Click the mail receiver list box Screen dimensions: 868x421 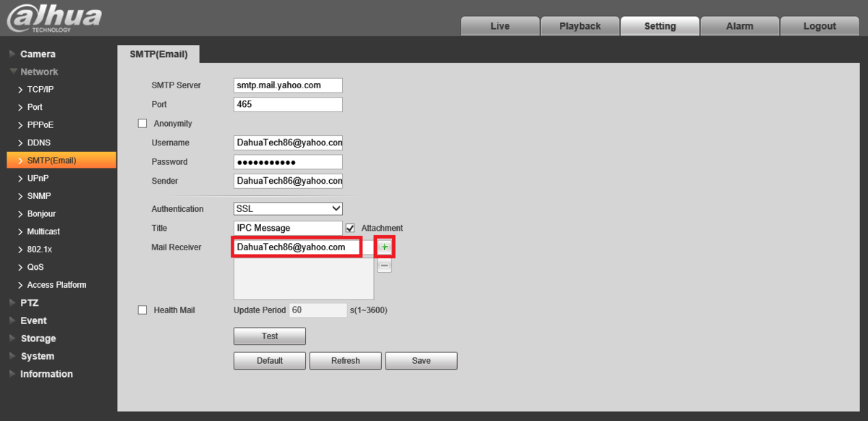[304, 278]
